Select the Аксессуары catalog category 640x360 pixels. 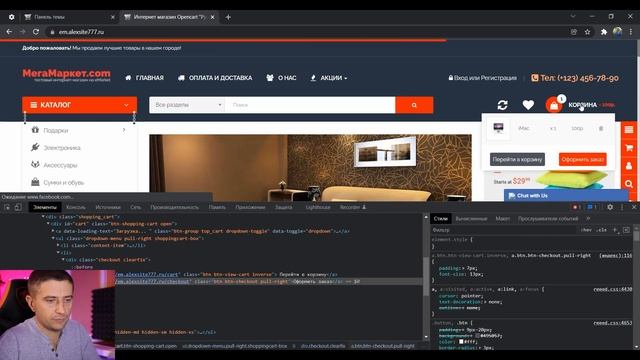coord(60,165)
